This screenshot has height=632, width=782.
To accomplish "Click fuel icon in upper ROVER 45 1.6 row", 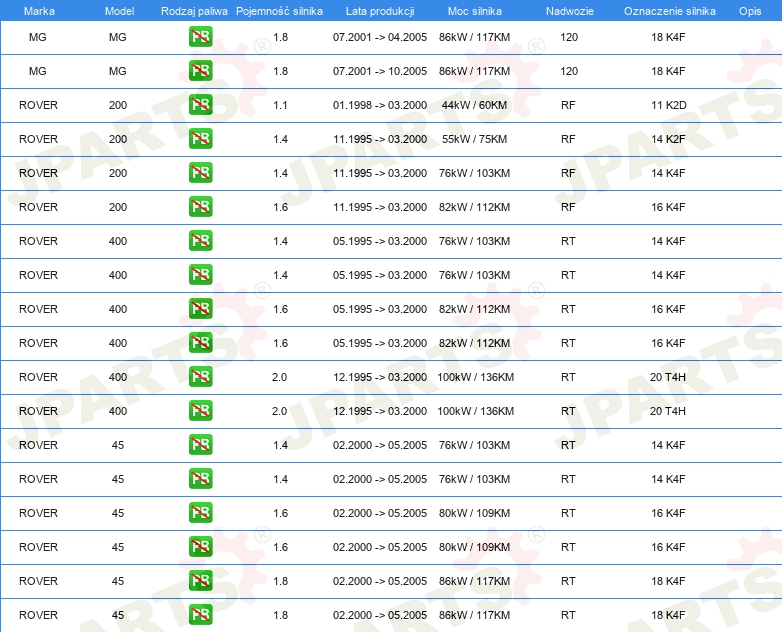I will pos(200,513).
